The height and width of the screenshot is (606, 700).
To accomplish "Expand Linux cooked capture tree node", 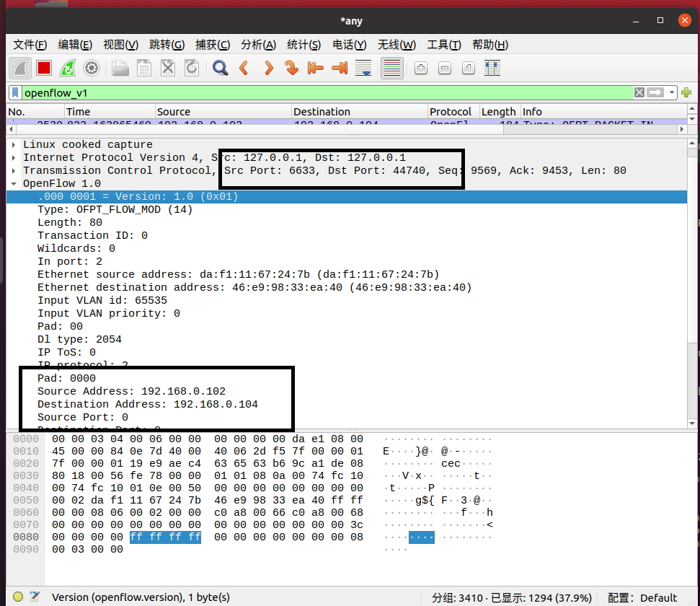I will (14, 145).
